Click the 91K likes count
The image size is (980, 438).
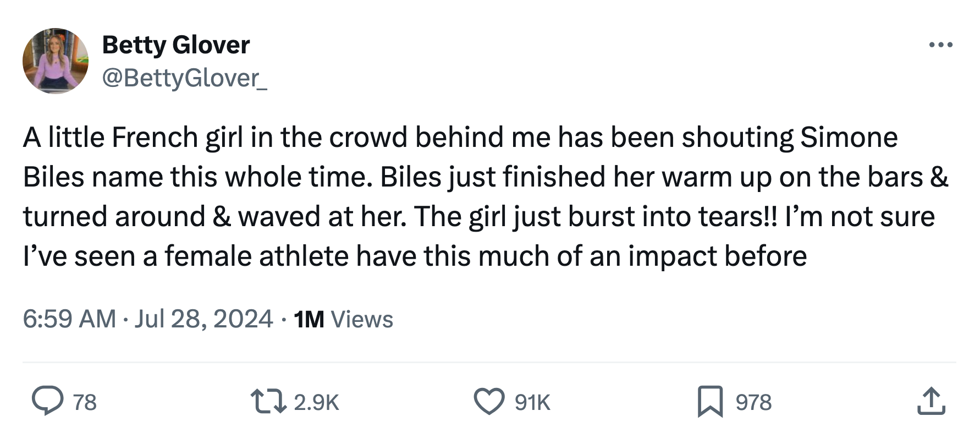532,402
